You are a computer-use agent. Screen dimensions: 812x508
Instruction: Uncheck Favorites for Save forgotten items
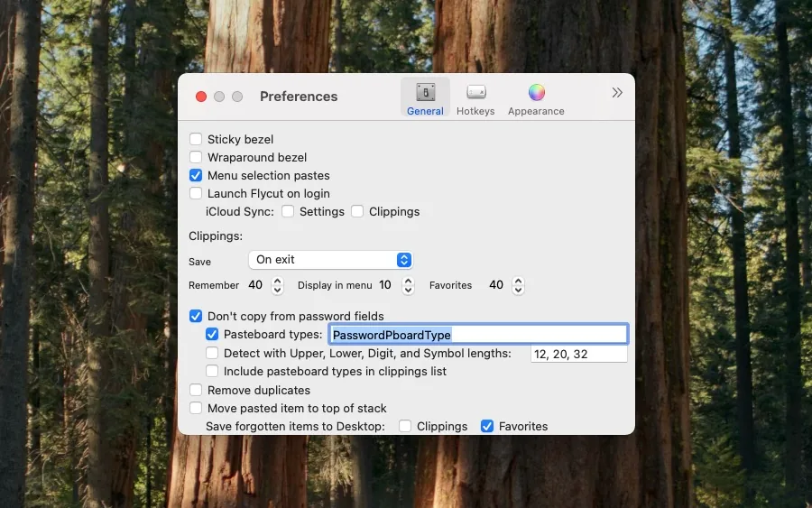tap(487, 426)
